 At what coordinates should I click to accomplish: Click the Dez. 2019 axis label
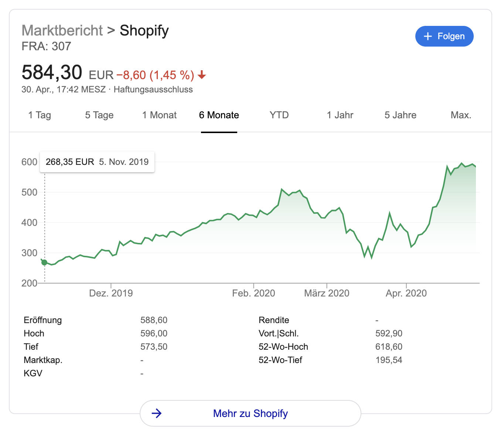point(111,293)
